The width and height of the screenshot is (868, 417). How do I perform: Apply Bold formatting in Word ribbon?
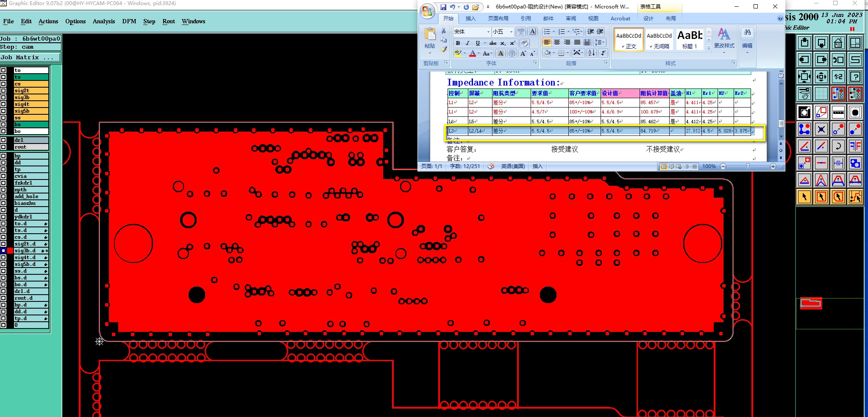click(458, 43)
